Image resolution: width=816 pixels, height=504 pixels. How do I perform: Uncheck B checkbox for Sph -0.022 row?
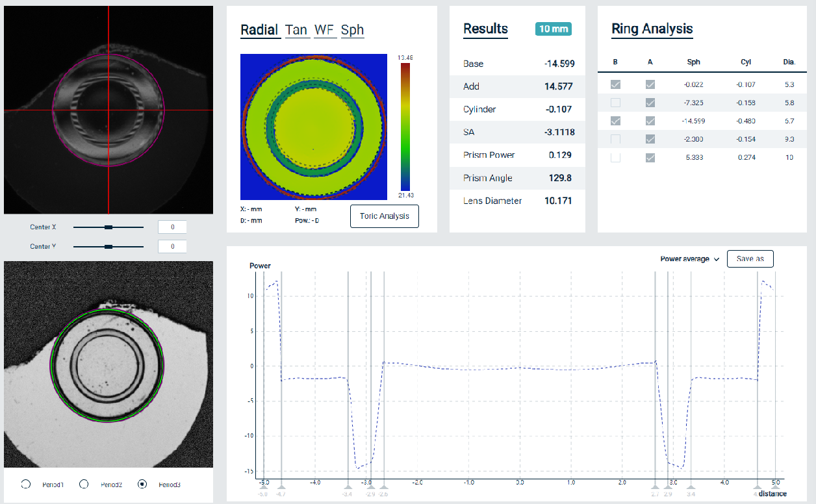pos(615,84)
